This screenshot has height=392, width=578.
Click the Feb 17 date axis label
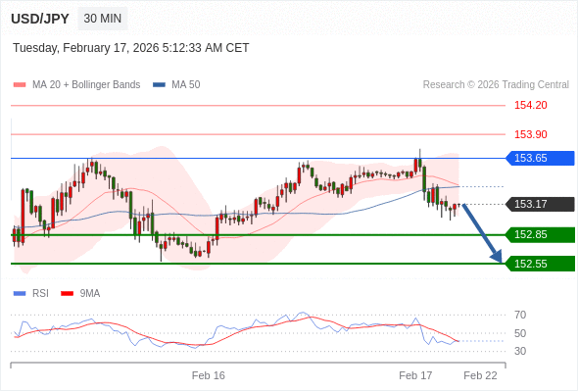pyautogui.click(x=415, y=375)
